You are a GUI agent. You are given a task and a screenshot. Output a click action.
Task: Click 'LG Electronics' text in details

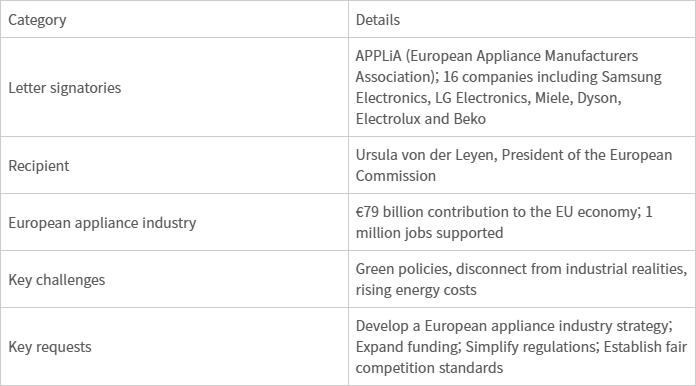coord(481,98)
